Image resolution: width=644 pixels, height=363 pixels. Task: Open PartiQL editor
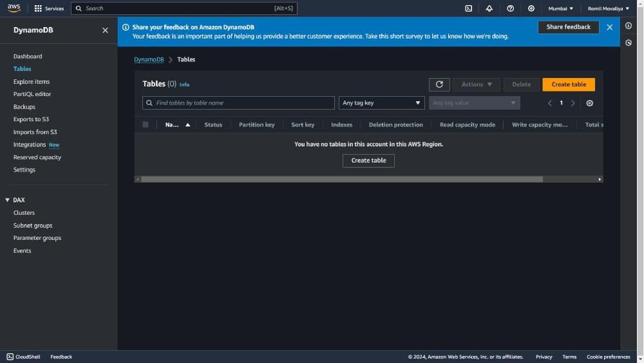(x=32, y=93)
